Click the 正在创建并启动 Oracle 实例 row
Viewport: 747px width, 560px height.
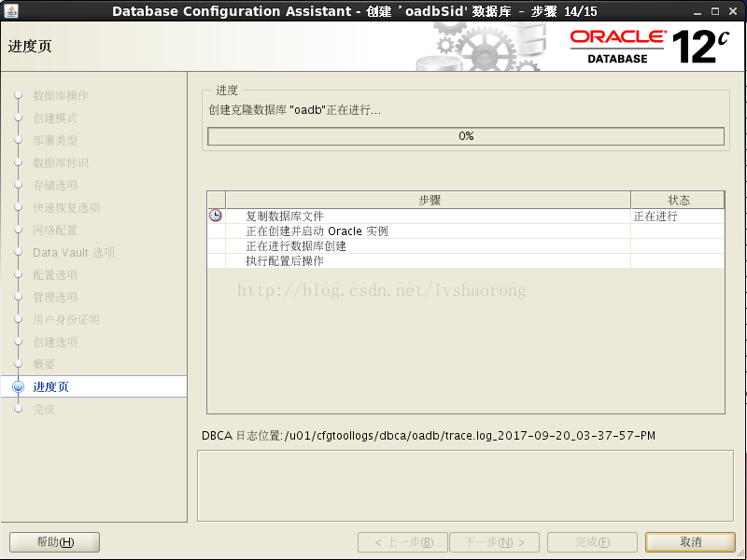pos(466,231)
